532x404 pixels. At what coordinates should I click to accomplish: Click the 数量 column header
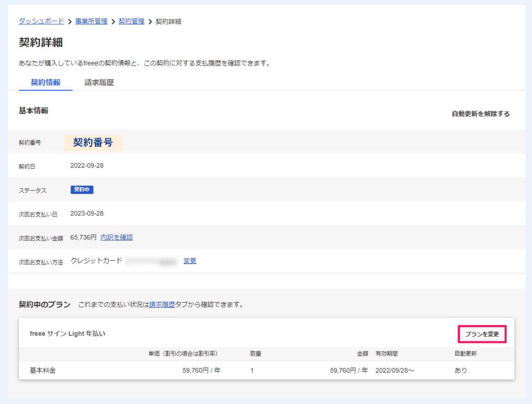coord(256,354)
